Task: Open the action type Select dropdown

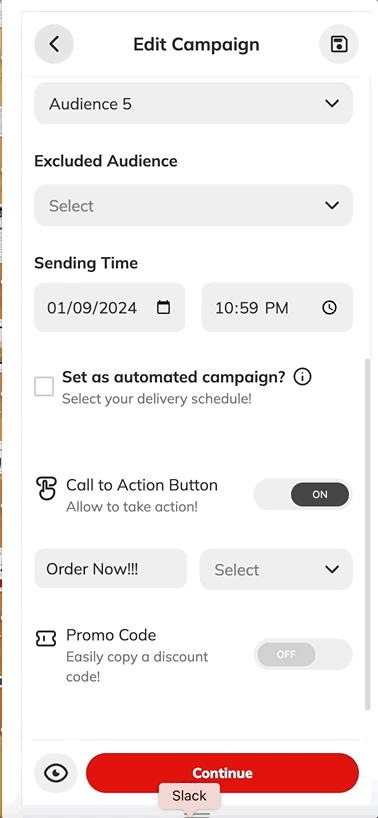Action: click(x=276, y=569)
